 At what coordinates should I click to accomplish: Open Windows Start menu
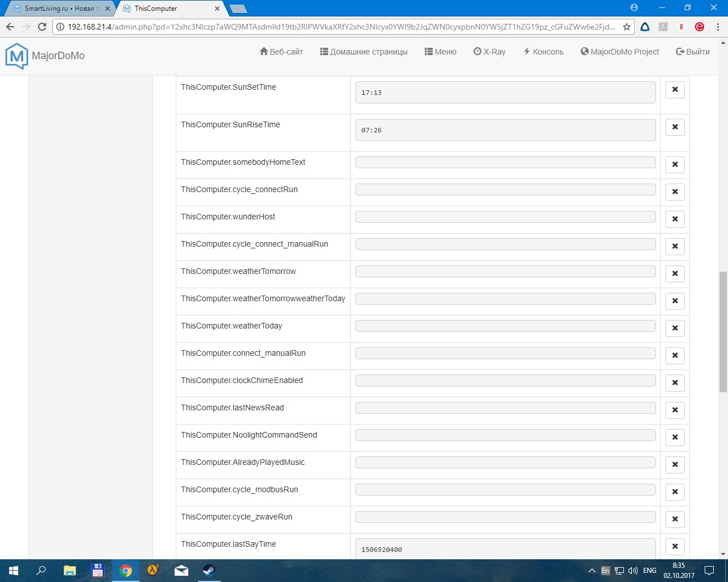tap(14, 571)
